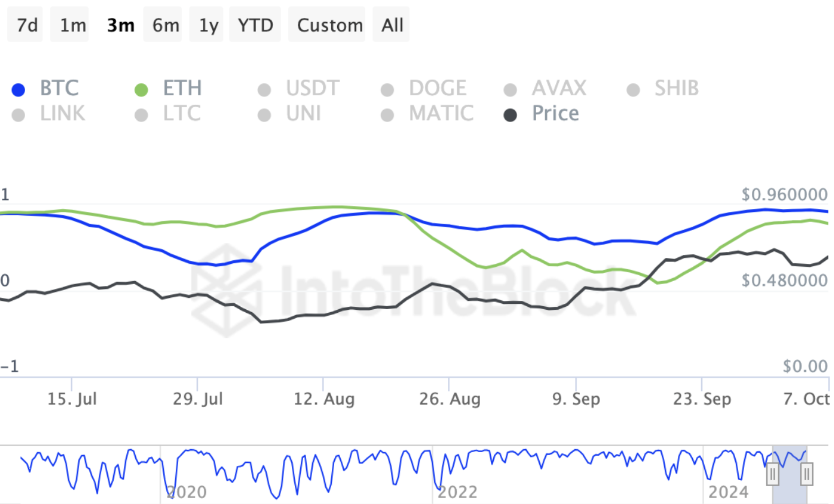Show the SHIB series
834x504 pixels.
point(634,90)
